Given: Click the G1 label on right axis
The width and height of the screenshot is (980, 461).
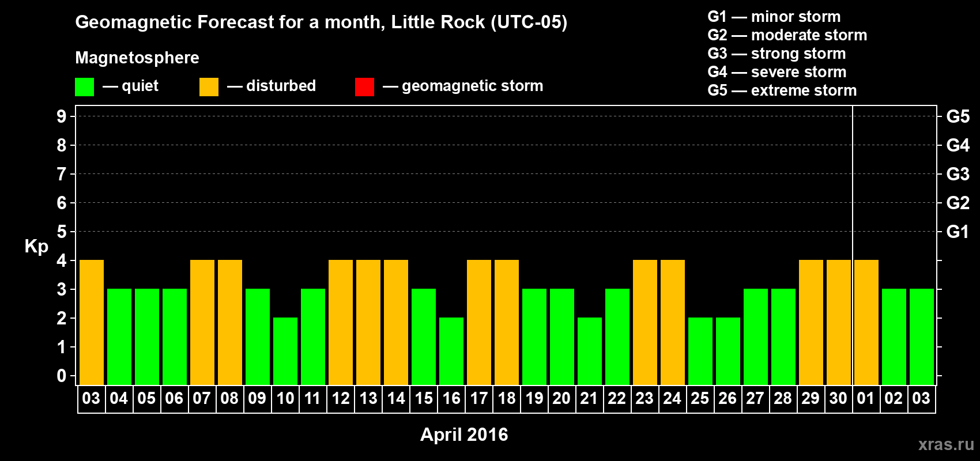Looking at the screenshot, I should (x=958, y=232).
